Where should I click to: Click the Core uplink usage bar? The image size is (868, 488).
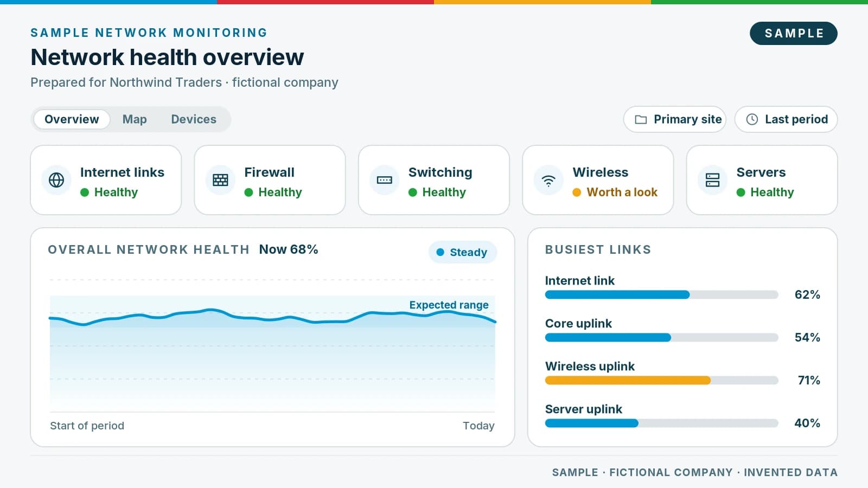tap(662, 338)
